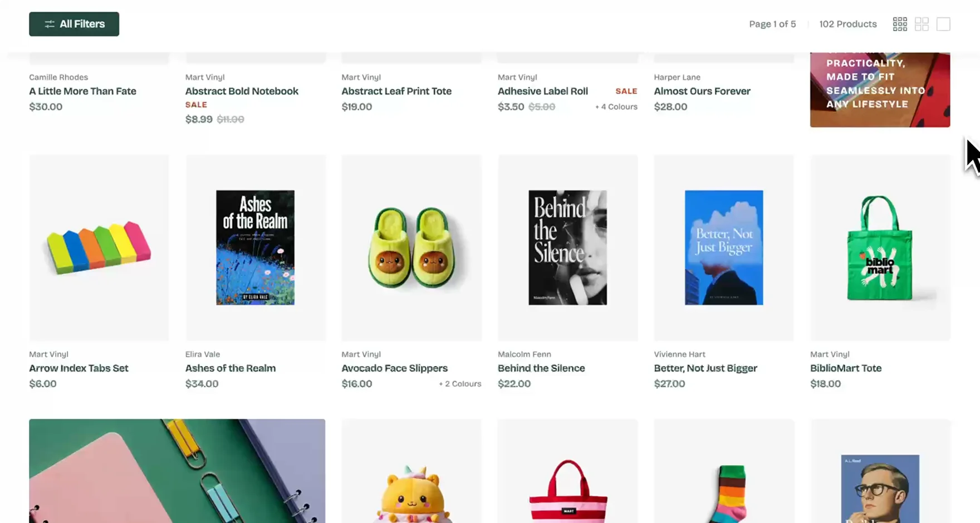Screen dimensions: 980x523
Task: Open Abstract Leaf Print Tote link
Action: tap(396, 91)
